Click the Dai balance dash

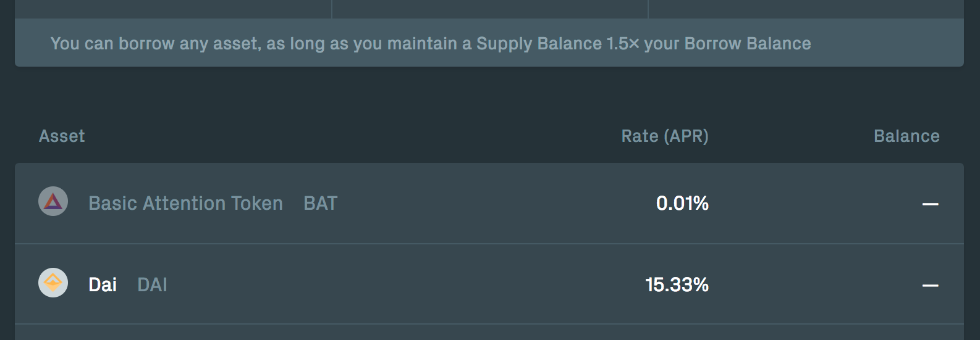931,286
